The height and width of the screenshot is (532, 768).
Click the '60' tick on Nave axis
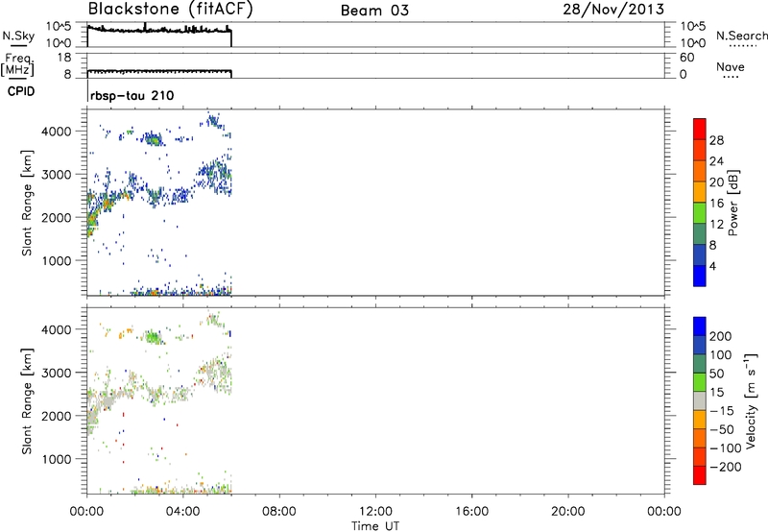(686, 58)
